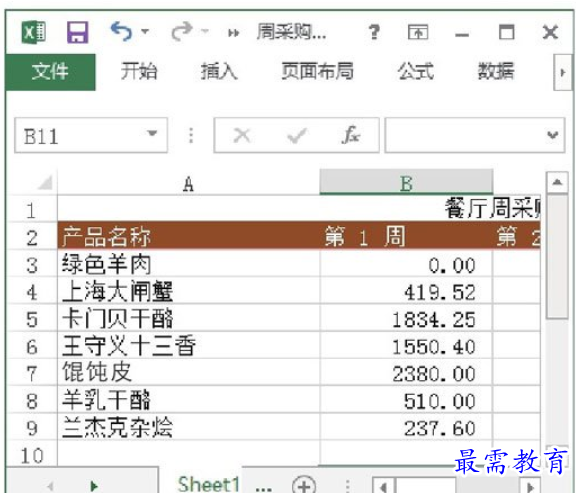Switch to the 插入 ribbon tab

click(x=219, y=71)
